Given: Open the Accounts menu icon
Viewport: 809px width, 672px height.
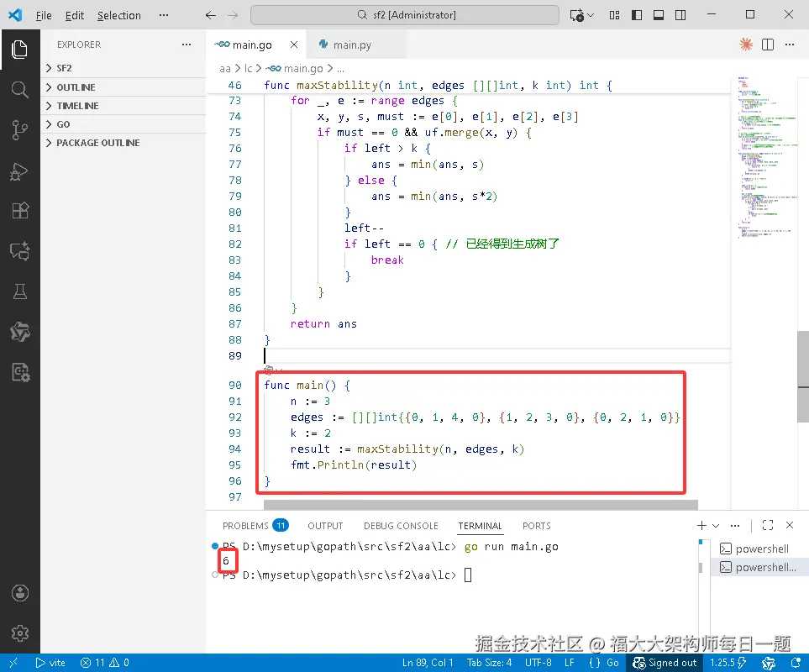Looking at the screenshot, I should tap(19, 593).
